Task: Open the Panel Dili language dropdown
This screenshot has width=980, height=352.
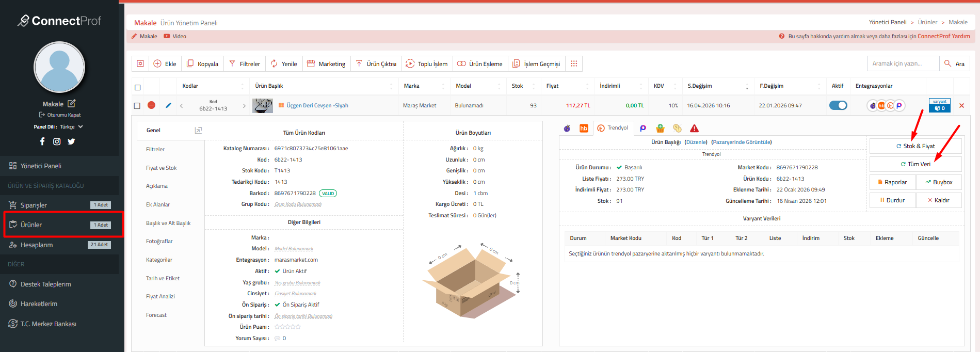Action: (x=58, y=127)
